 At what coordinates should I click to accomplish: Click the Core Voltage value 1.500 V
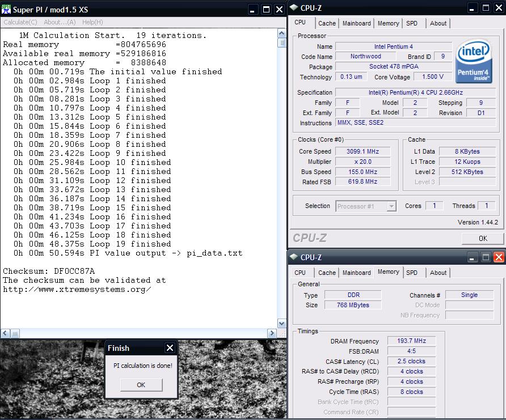pyautogui.click(x=433, y=77)
